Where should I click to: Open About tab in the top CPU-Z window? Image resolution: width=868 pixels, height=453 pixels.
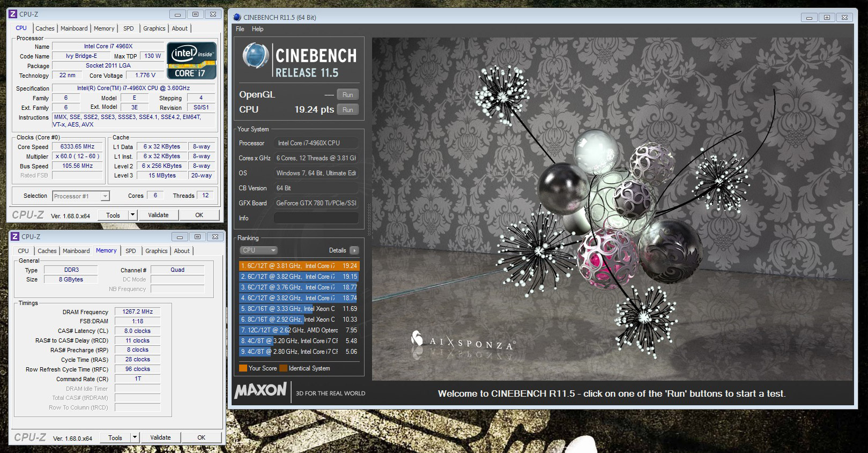pos(180,28)
